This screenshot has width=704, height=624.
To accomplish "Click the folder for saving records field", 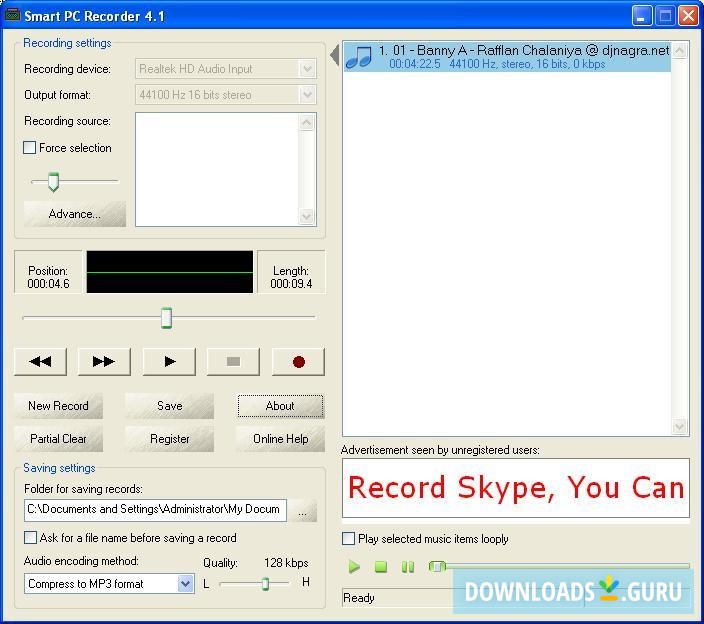I will pos(155,510).
